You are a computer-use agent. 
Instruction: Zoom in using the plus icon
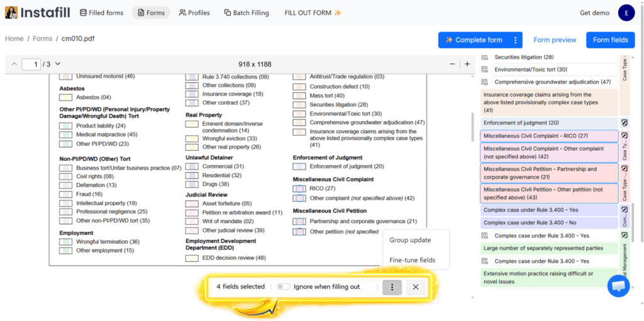(467, 64)
